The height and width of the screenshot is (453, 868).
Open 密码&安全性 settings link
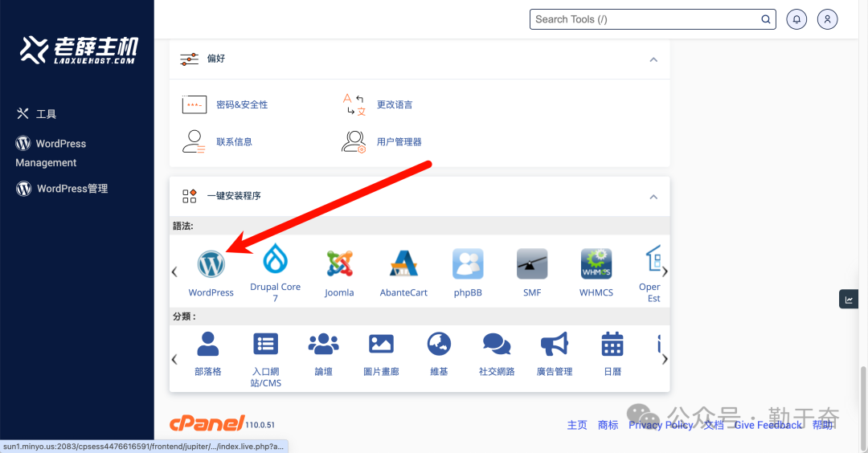pyautogui.click(x=242, y=104)
